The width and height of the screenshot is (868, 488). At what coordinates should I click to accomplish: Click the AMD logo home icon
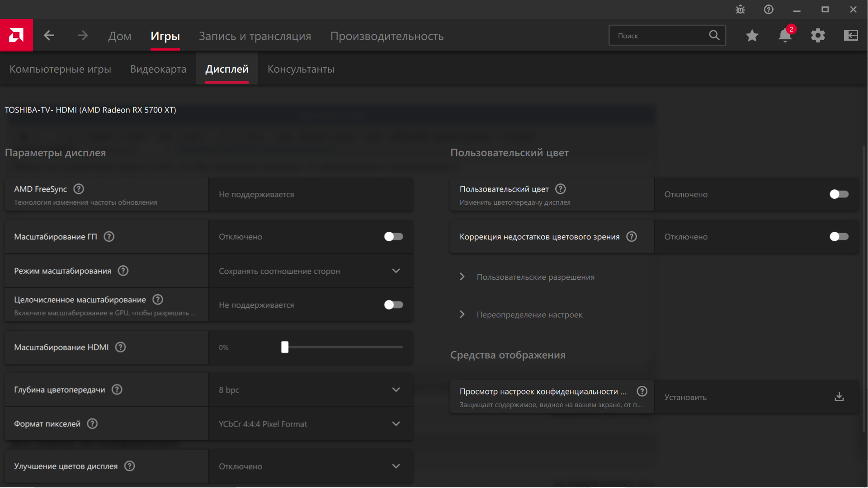tap(16, 35)
